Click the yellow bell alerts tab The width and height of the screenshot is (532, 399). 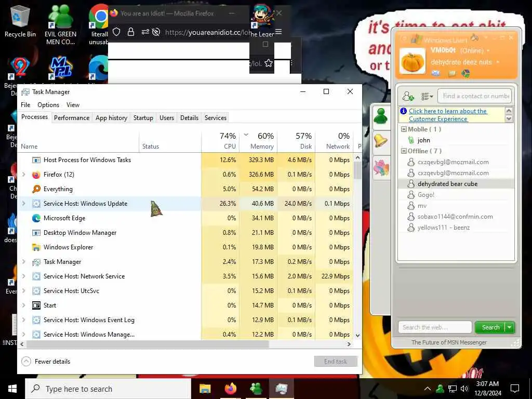pos(381,141)
